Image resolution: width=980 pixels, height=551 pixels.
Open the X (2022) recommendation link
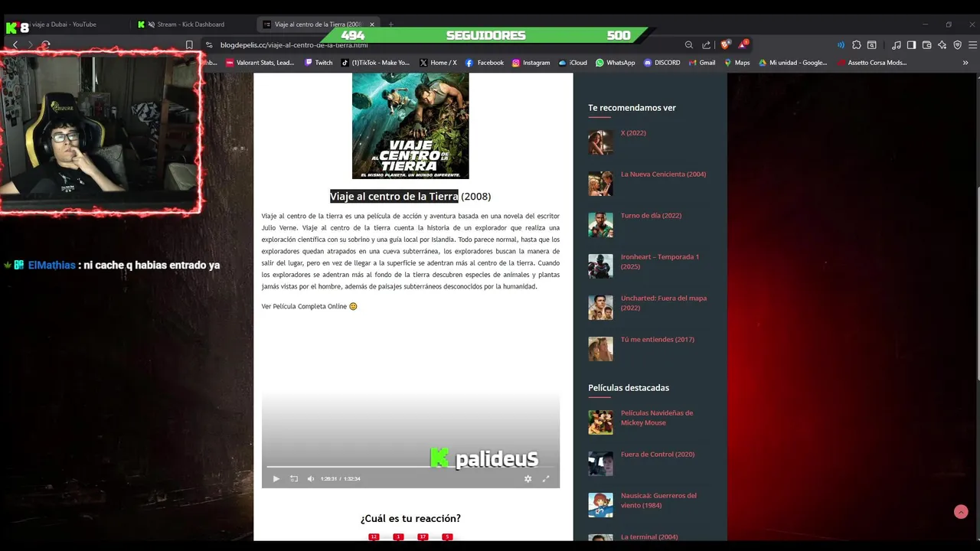tap(633, 133)
